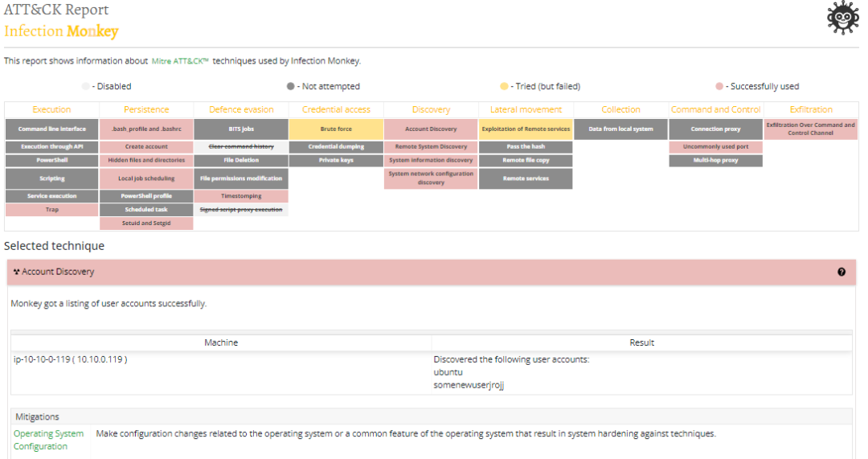Image resolution: width=868 pixels, height=459 pixels.
Task: Select the File permissions modification technique
Action: pos(241,178)
